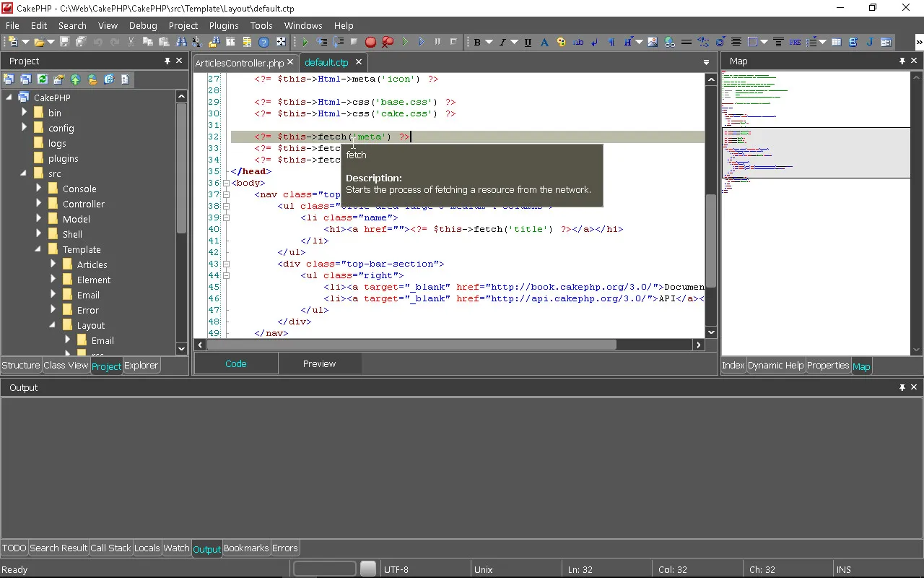Switch to the Preview view button

coord(319,364)
